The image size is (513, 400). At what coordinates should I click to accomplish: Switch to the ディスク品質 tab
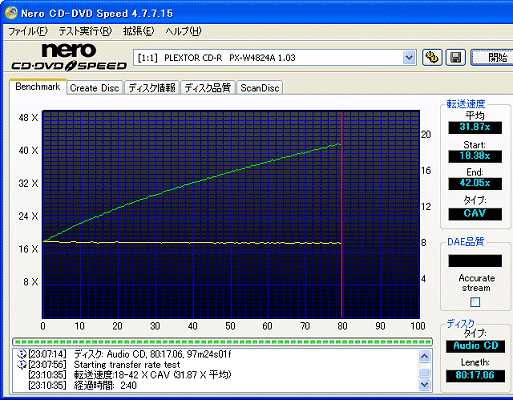(x=208, y=88)
